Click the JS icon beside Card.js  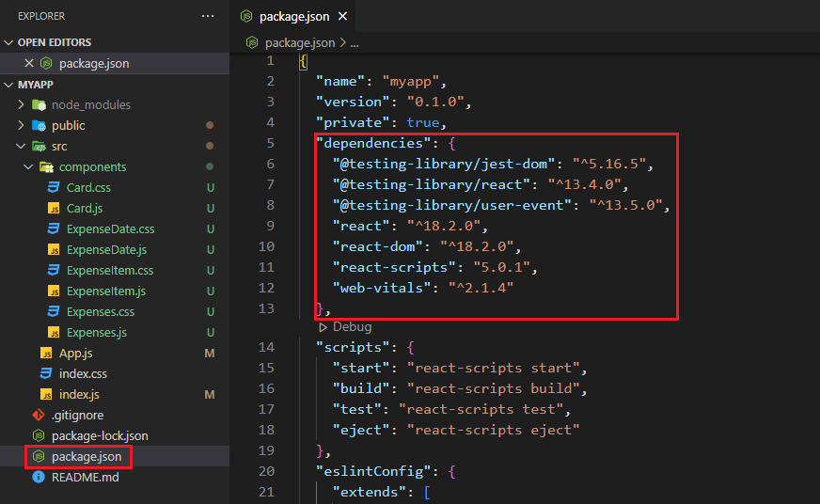[x=54, y=208]
